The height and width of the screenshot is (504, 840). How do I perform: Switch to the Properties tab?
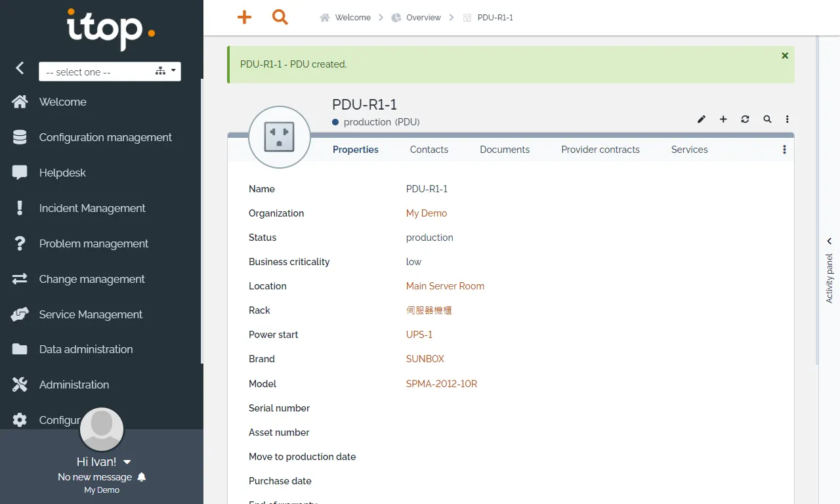pyautogui.click(x=356, y=150)
